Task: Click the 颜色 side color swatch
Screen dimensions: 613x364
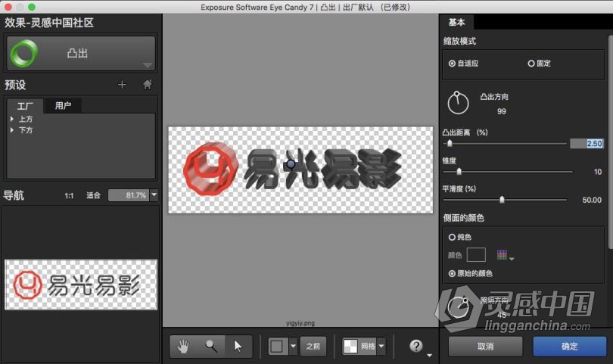Action: (476, 255)
